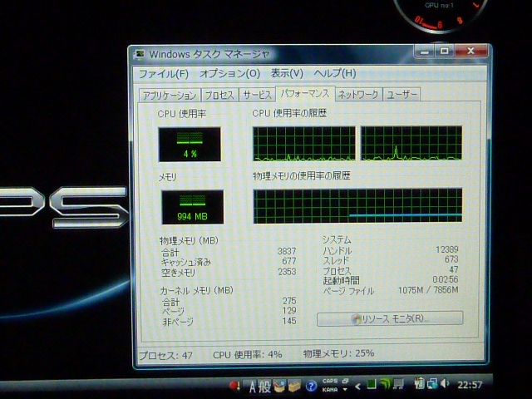Toggle the CAPS key indicator
Screen dimensions: 532x399
[329, 381]
